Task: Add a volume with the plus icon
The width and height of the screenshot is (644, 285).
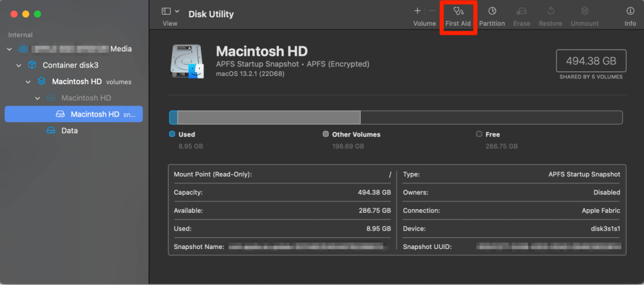Action: point(417,11)
